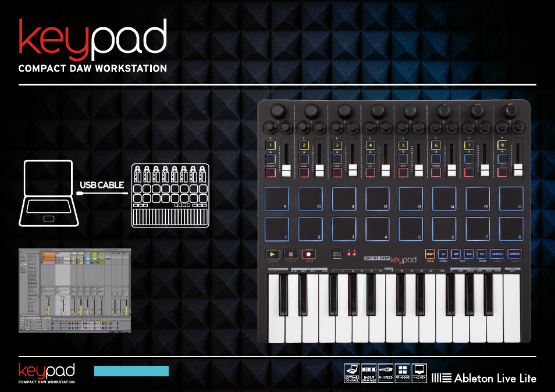Click the stop button on the controller

(291, 254)
